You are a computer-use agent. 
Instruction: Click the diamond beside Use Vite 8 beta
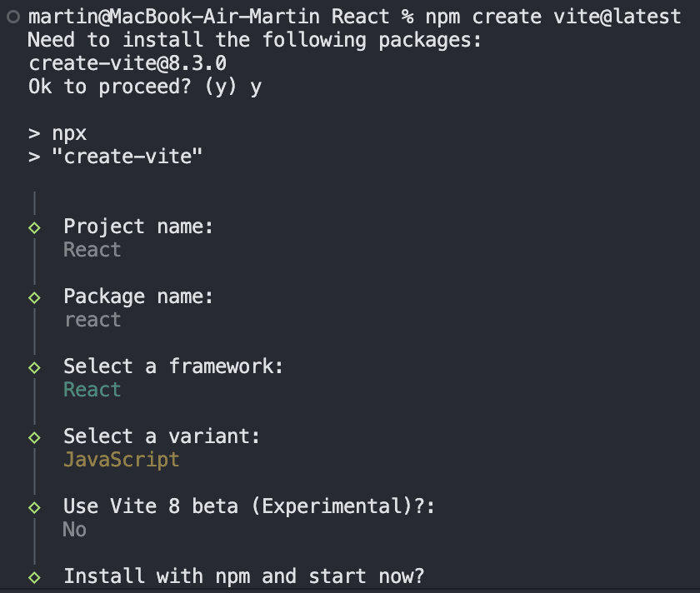tap(35, 507)
